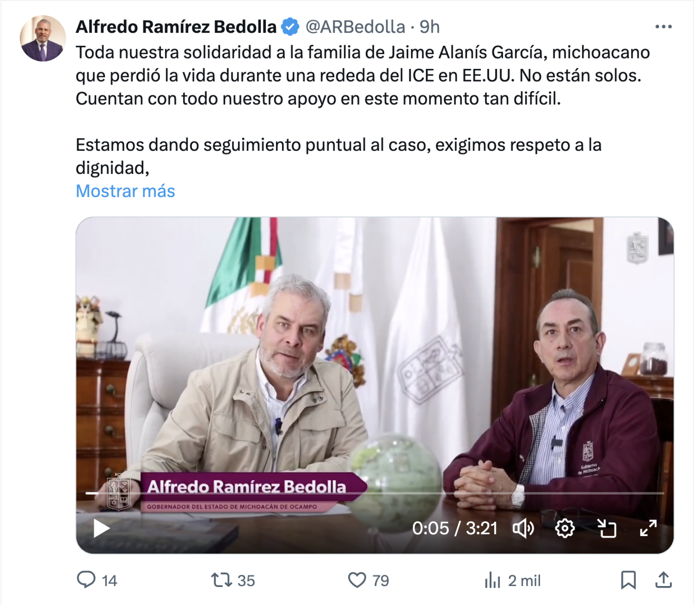Open the reply comment icon
Viewport: 700px width, 605px height.
point(87,580)
